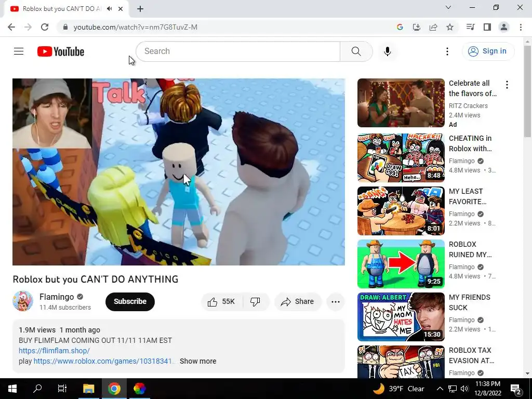Open Flamingo channel avatar

pos(23,301)
